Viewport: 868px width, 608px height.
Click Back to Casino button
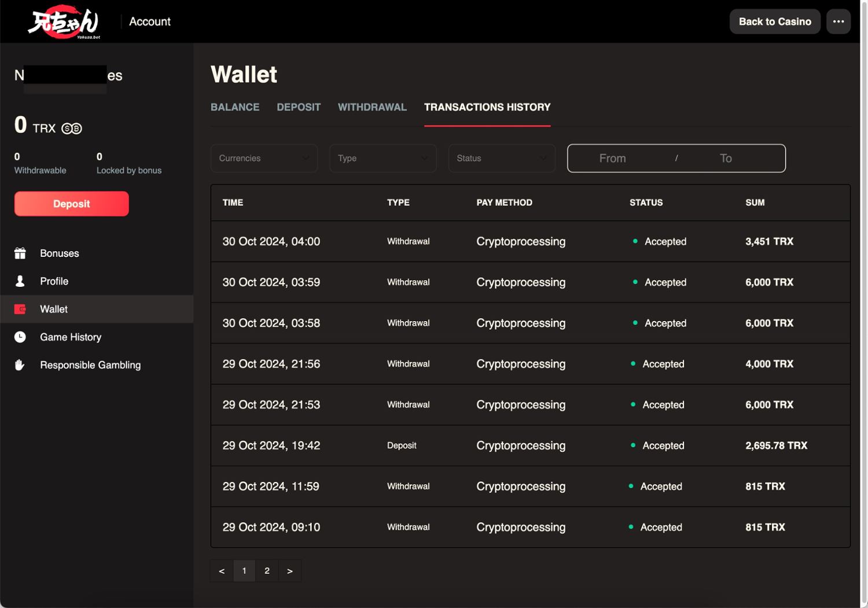(x=774, y=21)
